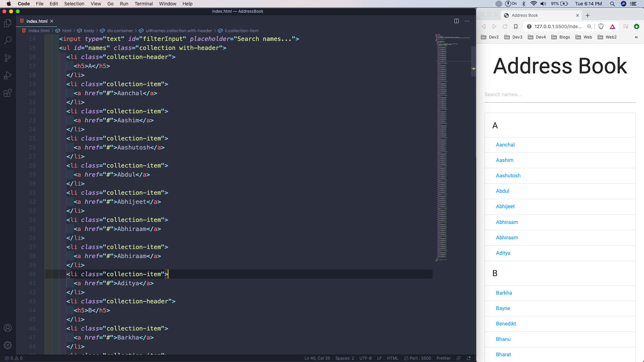The width and height of the screenshot is (644, 362).
Task: Open the Blogs bookmarks folder
Action: point(560,37)
